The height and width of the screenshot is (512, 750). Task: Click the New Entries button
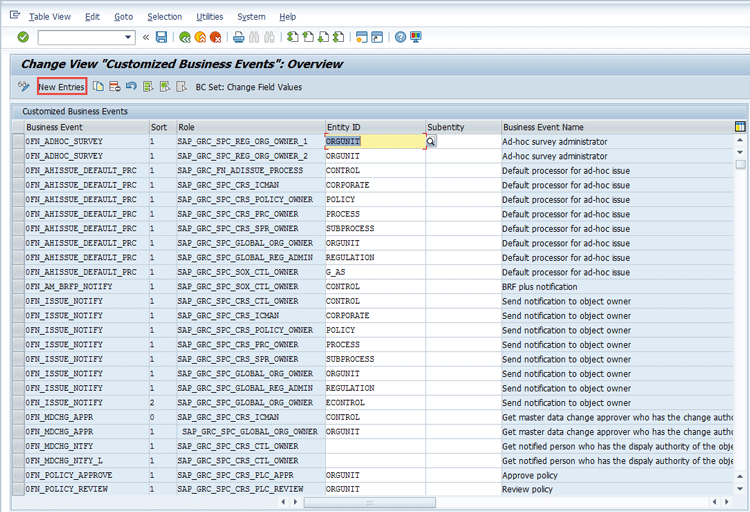point(61,87)
